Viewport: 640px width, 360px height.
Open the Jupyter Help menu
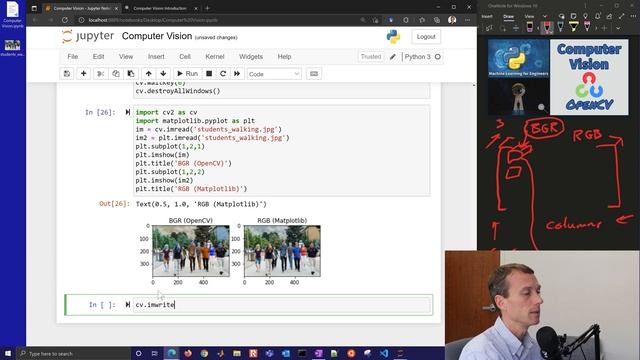[284, 57]
